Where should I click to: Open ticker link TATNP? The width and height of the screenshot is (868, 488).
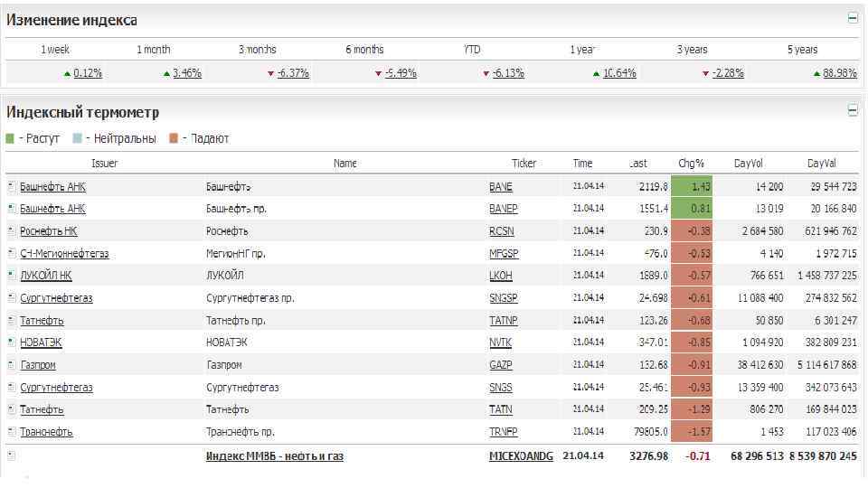pyautogui.click(x=504, y=320)
